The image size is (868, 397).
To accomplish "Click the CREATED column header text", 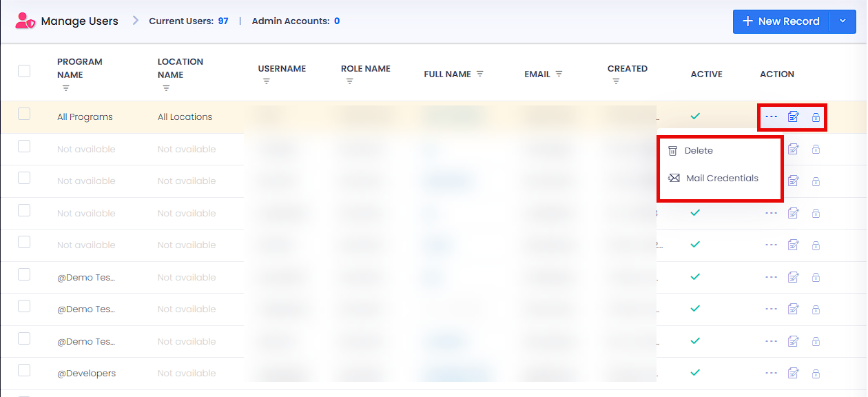I will coord(628,68).
